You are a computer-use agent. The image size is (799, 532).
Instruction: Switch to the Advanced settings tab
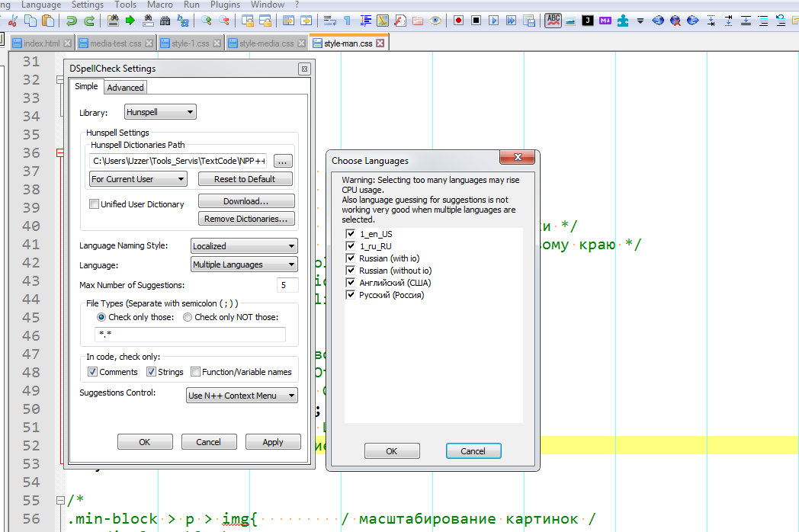(125, 87)
